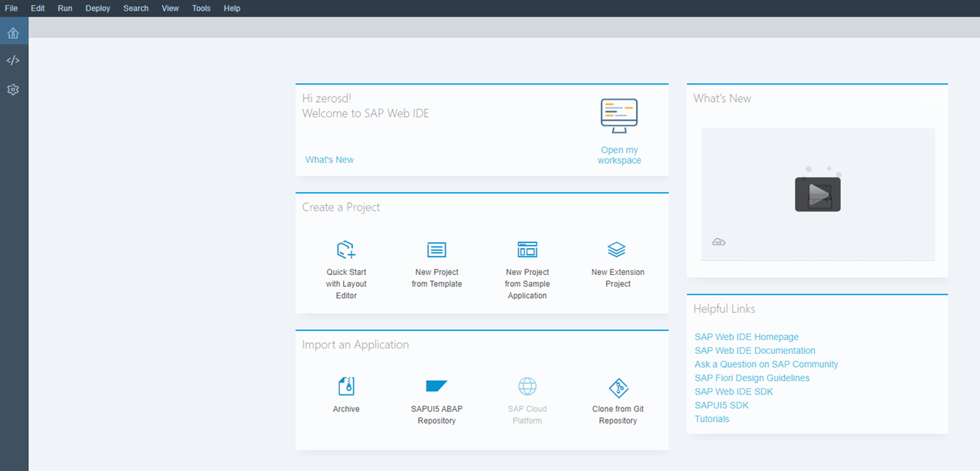This screenshot has width=980, height=471.
Task: Click Quick Start with Layout Editor icon
Action: 346,249
